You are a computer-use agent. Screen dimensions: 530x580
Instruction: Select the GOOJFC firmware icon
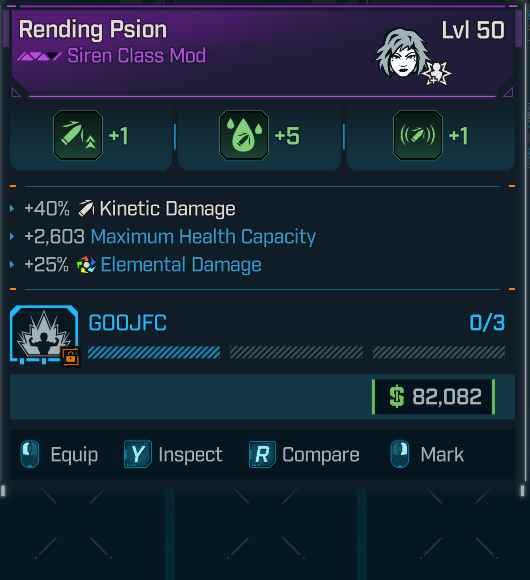coord(44,335)
